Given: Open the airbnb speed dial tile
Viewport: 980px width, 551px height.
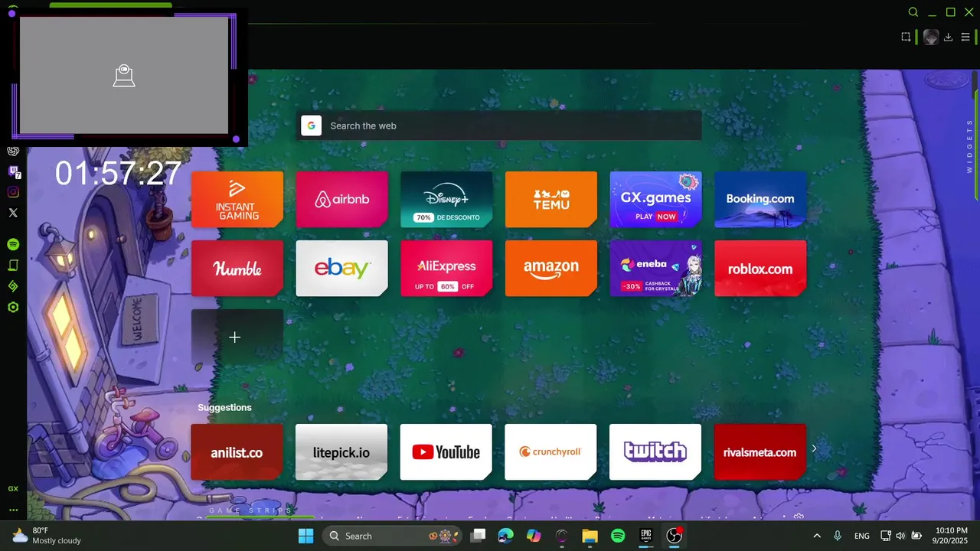Looking at the screenshot, I should pos(341,199).
